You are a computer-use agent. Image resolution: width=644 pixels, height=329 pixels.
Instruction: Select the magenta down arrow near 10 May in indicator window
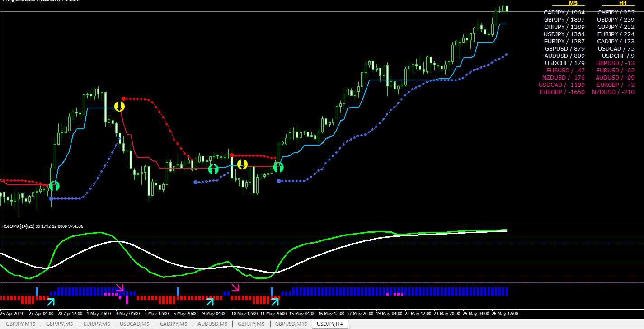click(235, 287)
